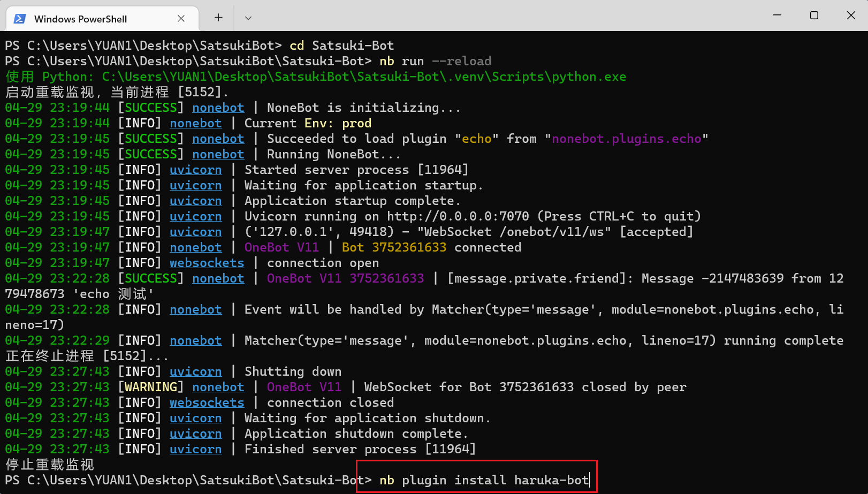Click 'OneBot V11' text on WebSocket closed line
Screen dimensions: 868x494
tap(304, 387)
